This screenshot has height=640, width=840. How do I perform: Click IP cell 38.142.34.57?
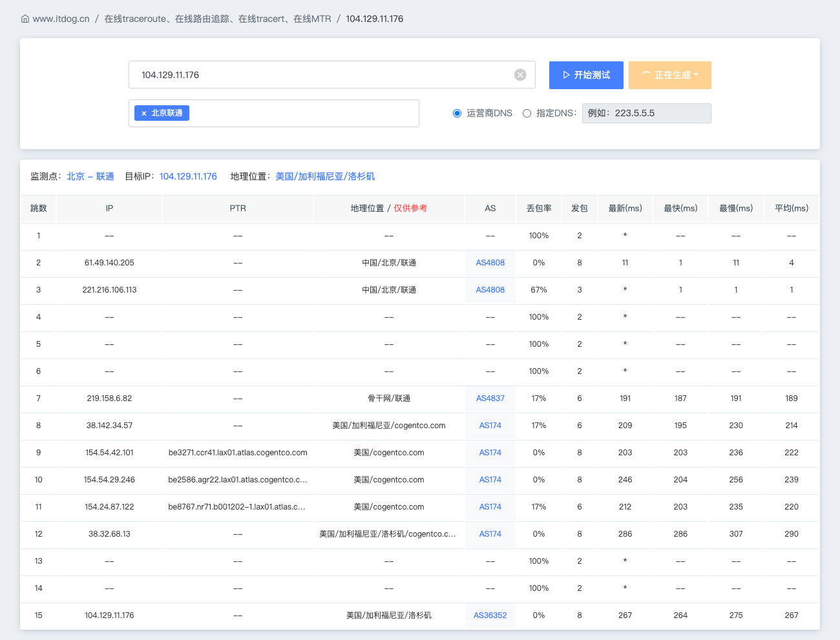point(109,426)
